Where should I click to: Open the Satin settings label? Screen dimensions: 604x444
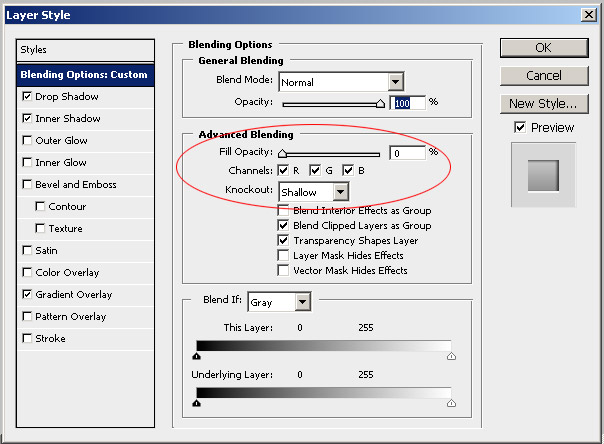click(x=46, y=251)
